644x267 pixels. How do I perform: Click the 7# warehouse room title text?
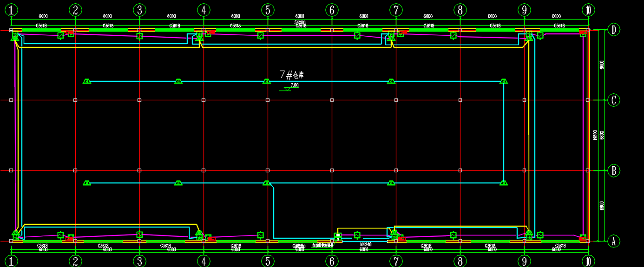[291, 74]
